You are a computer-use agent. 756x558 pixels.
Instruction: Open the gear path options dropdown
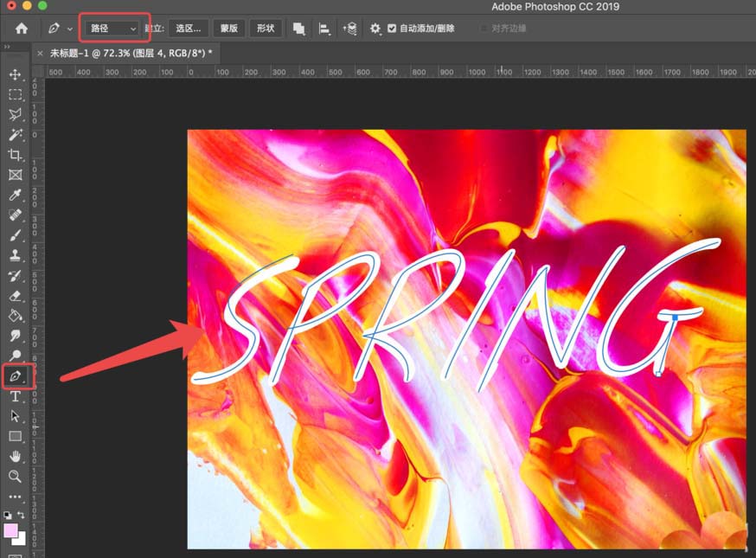[x=375, y=29]
